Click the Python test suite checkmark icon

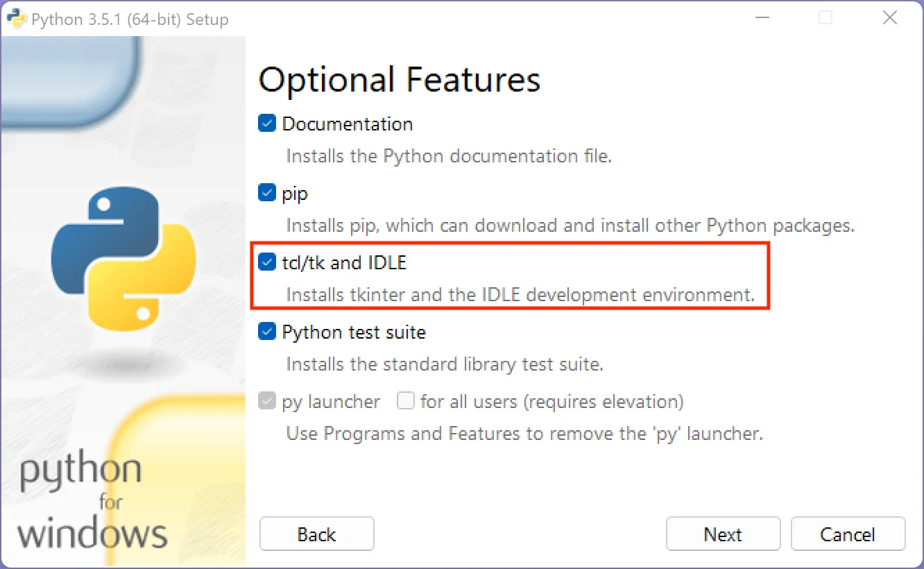[266, 331]
